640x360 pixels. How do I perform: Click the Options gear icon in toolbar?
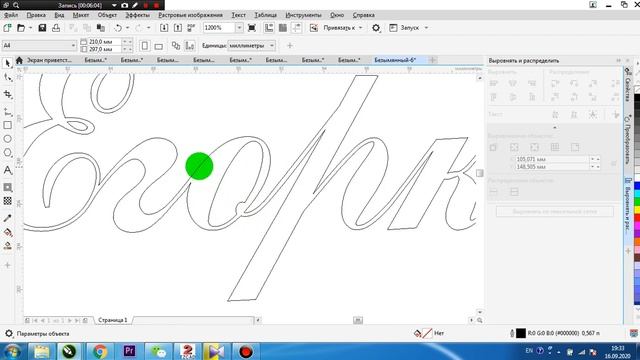click(x=376, y=28)
